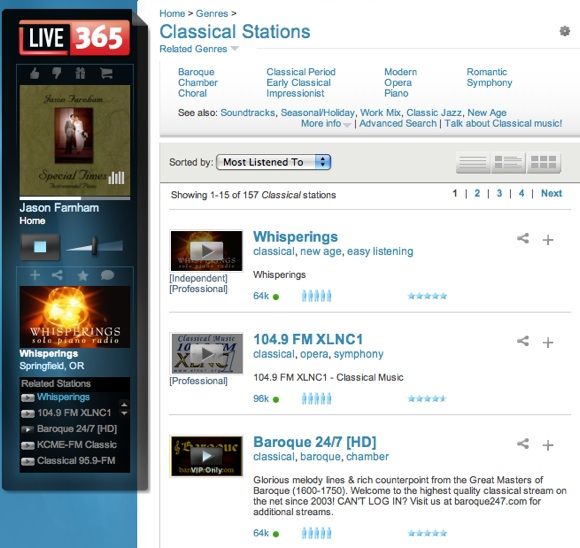Add Baroque 24/7 [HD] with plus icon

tap(548, 445)
